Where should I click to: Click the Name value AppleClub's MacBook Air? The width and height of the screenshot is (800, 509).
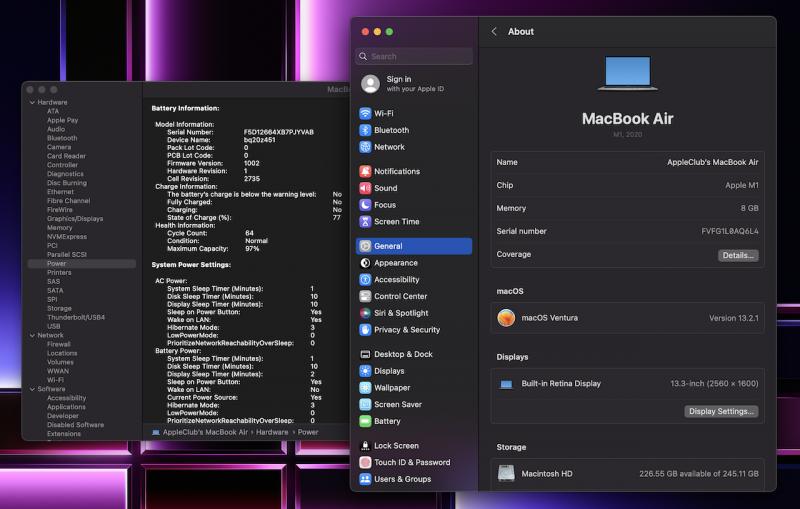click(x=712, y=162)
